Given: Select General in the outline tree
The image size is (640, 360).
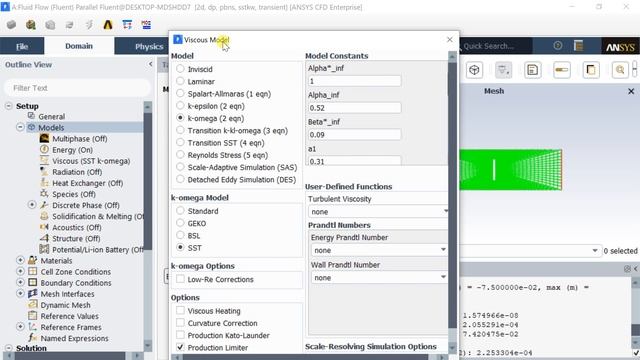Looking at the screenshot, I should 51,117.
